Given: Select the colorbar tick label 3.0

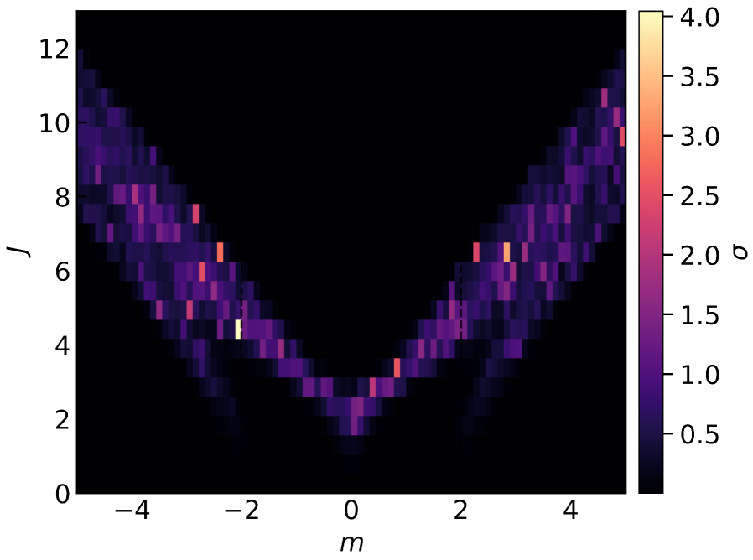Looking at the screenshot, I should [698, 137].
